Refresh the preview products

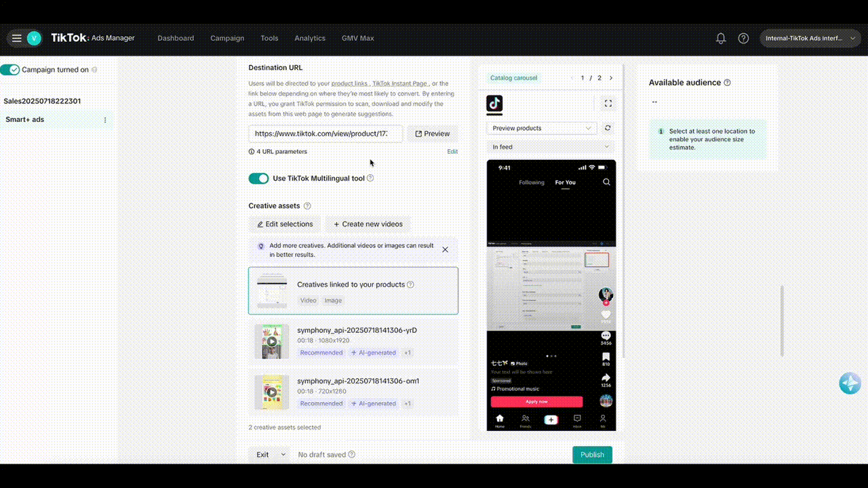[x=608, y=128]
